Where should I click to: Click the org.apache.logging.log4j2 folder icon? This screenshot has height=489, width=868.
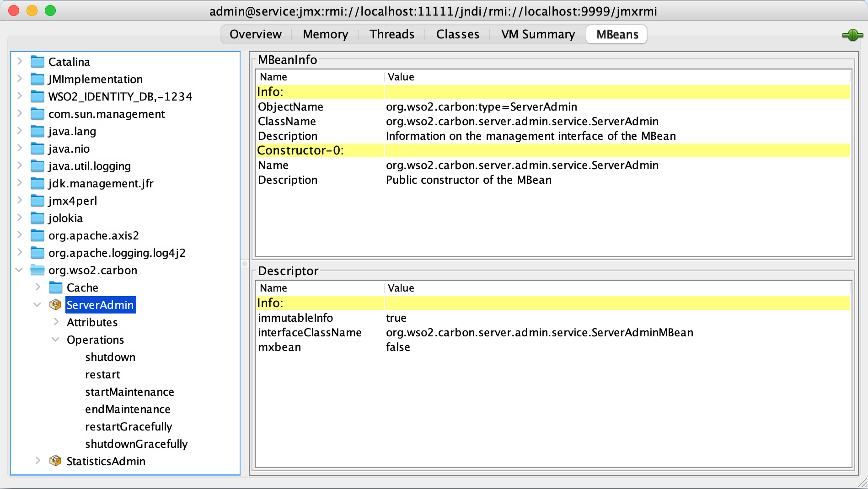(x=38, y=253)
